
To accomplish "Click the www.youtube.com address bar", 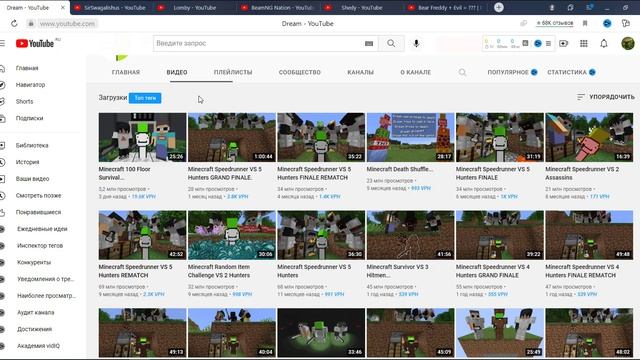I will (67, 24).
